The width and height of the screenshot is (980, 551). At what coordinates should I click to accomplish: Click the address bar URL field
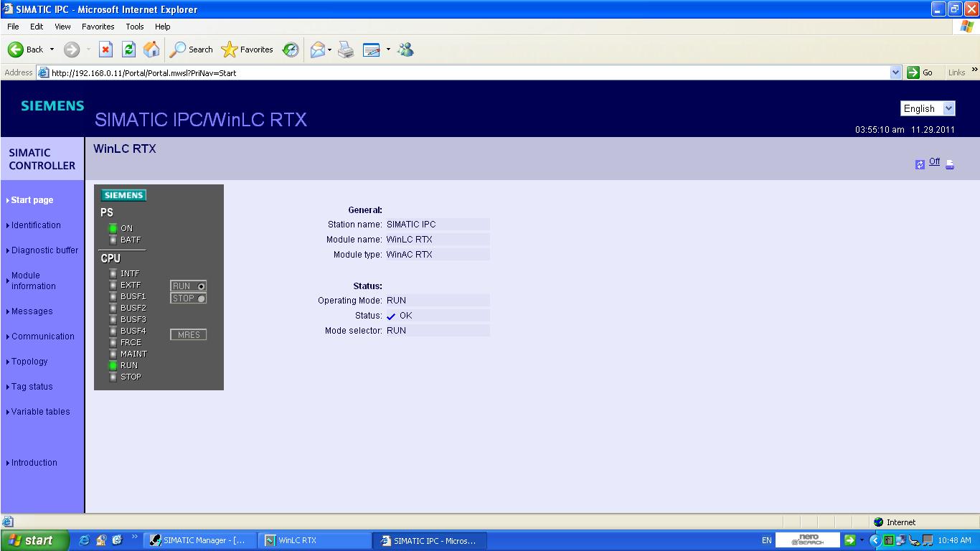pos(469,72)
